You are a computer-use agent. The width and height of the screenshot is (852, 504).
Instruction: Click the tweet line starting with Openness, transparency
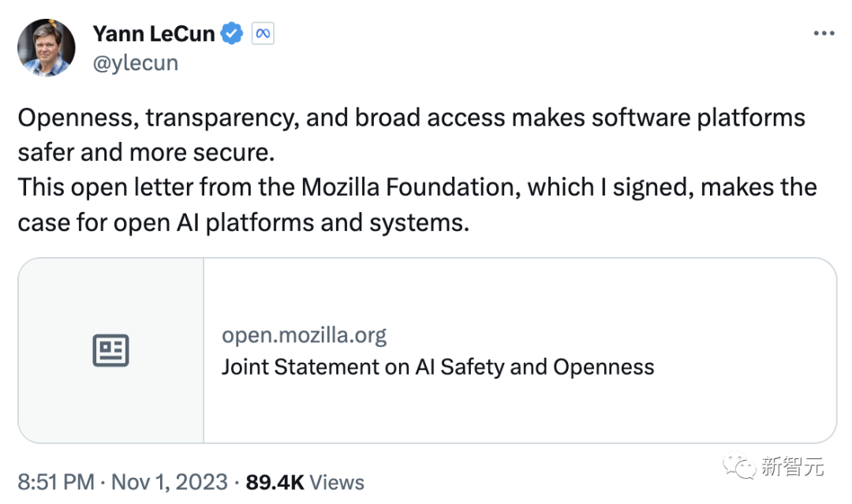[x=411, y=118]
